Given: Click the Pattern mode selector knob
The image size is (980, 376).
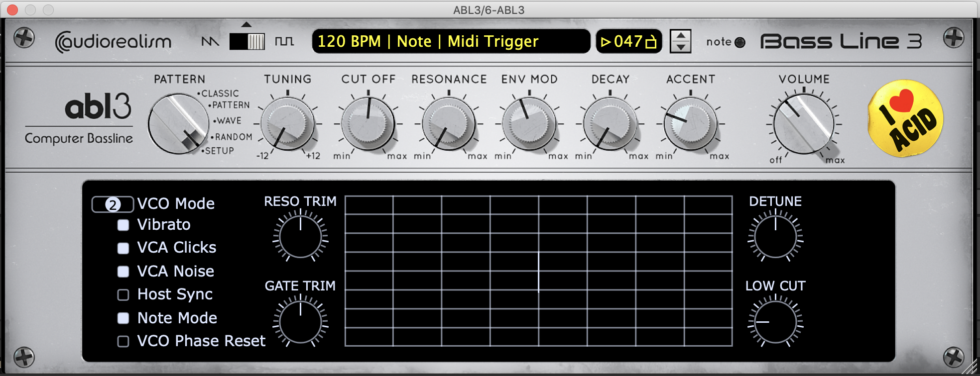Looking at the screenshot, I should (178, 123).
